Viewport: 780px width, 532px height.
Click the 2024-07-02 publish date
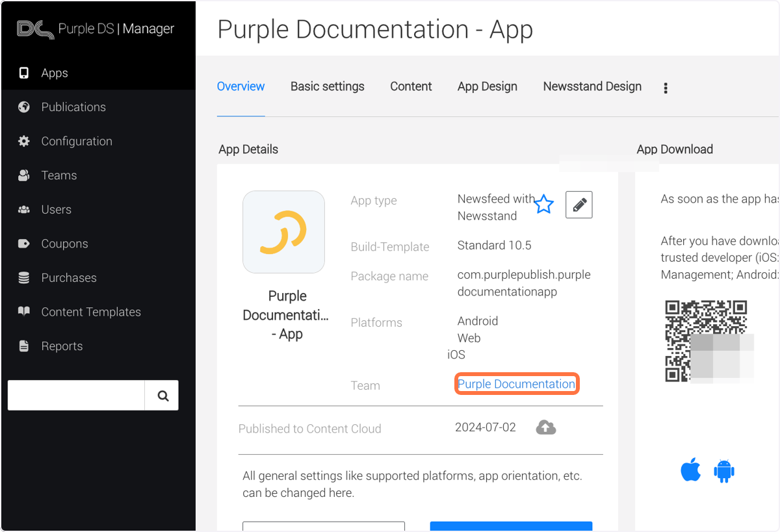[486, 427]
